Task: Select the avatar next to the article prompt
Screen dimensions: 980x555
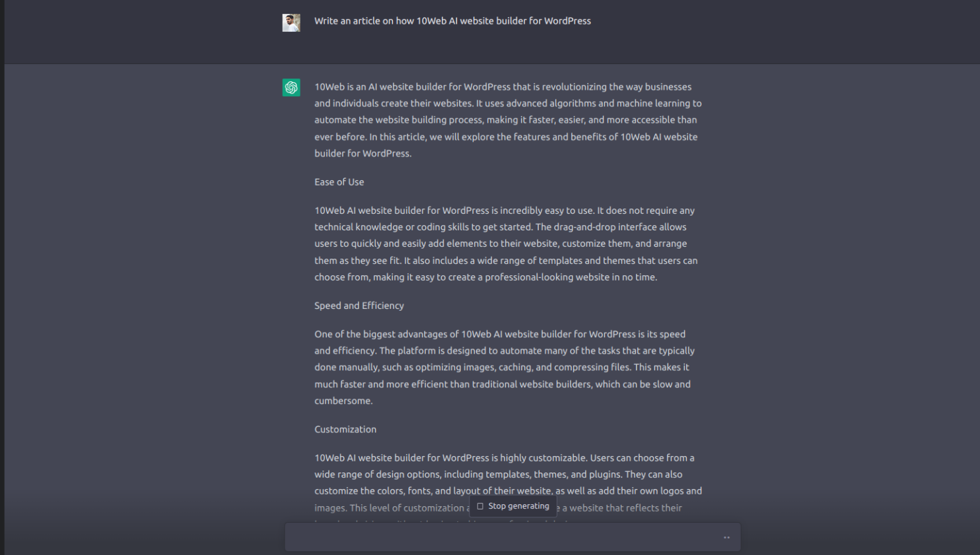Action: (291, 22)
